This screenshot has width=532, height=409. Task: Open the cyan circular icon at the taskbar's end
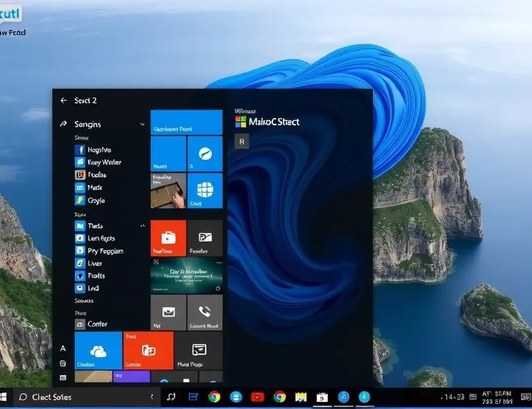[x=364, y=397]
